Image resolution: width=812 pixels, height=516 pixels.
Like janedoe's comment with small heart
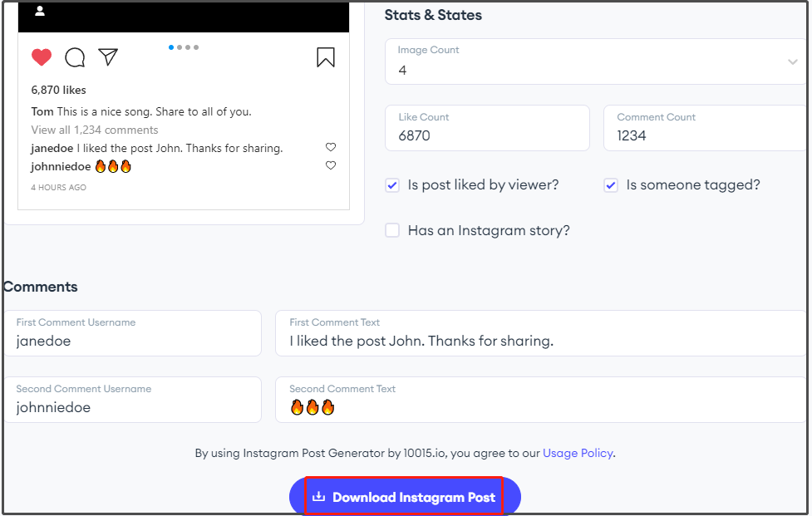(331, 147)
